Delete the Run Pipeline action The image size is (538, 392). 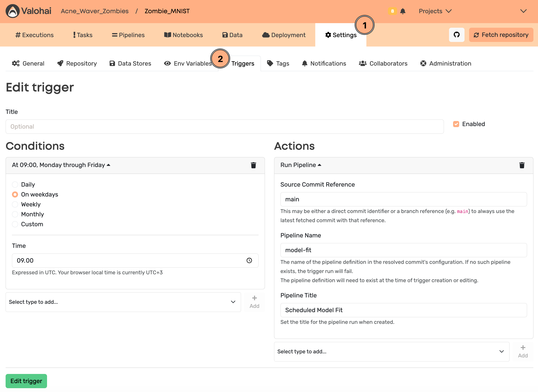(522, 165)
